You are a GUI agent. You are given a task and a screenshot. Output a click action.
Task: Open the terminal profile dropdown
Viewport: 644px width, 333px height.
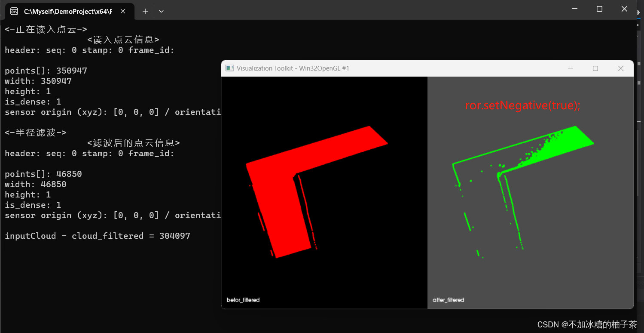coord(161,11)
